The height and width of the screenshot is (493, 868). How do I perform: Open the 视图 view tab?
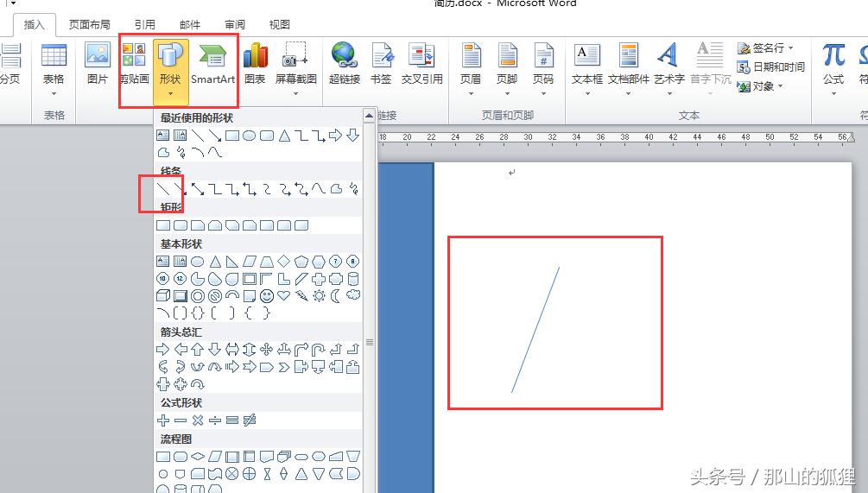click(x=280, y=24)
